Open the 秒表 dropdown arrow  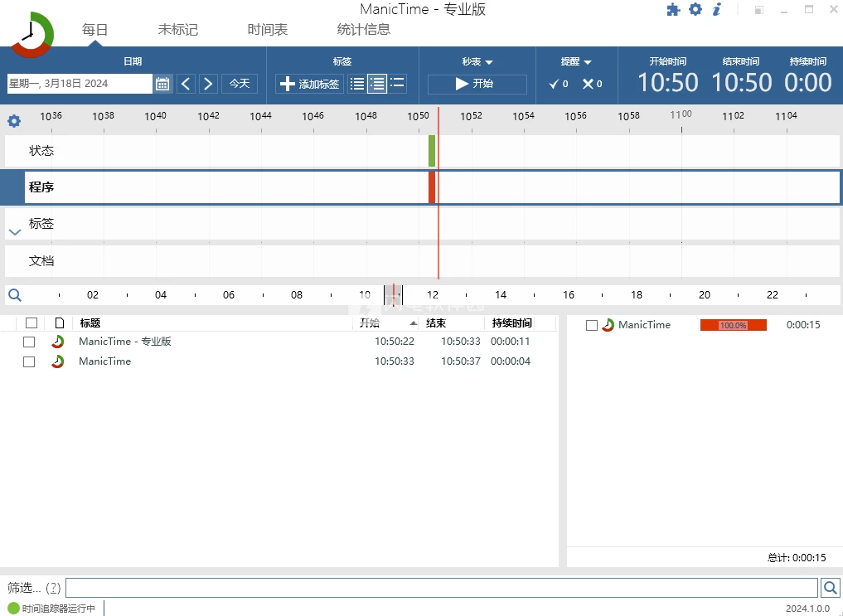click(489, 63)
